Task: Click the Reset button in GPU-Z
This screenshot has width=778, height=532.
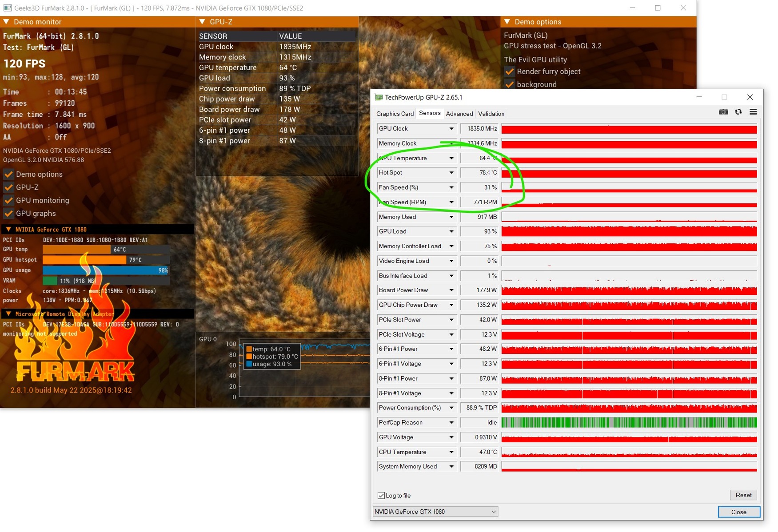Action: 743,495
